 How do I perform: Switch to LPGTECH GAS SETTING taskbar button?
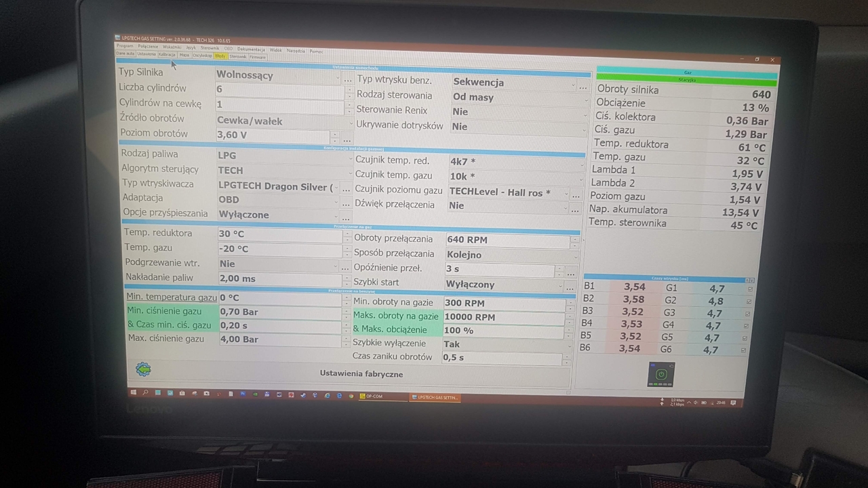point(435,397)
